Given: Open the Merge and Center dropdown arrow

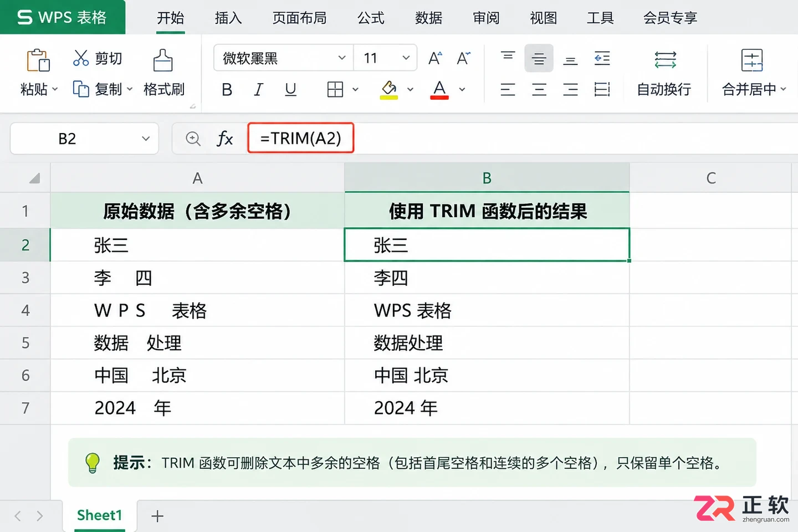Looking at the screenshot, I should click(783, 89).
